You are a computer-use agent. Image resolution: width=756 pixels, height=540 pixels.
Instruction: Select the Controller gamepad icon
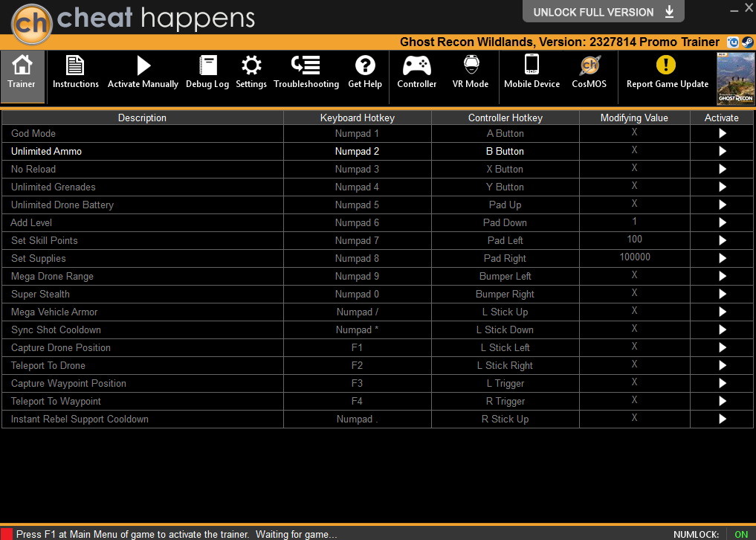[x=416, y=65]
